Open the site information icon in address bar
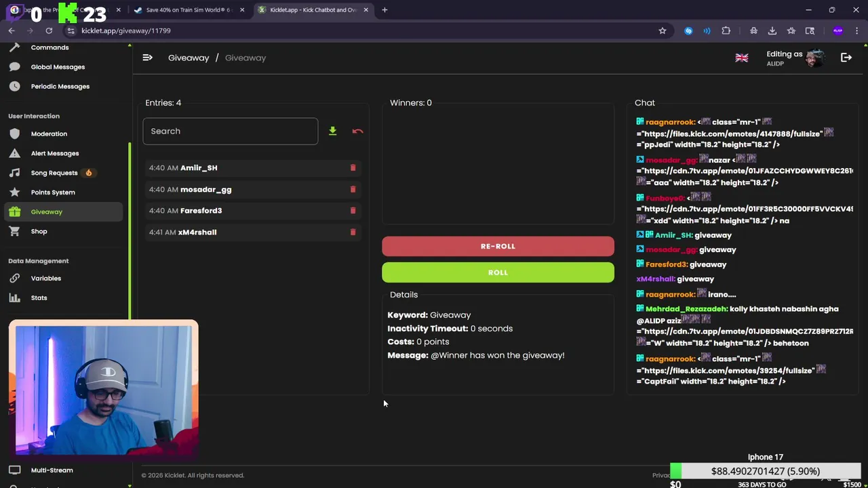 (71, 30)
